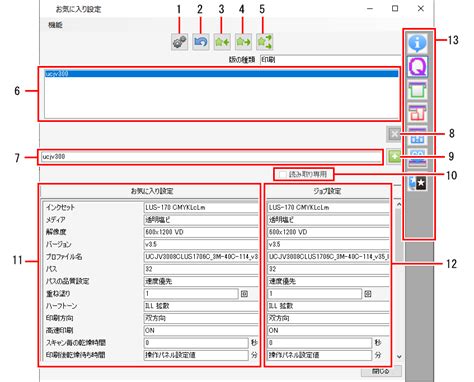This screenshot has height=382, width=474.
Task: Open the blue grid sidebar icon
Action: point(417,135)
